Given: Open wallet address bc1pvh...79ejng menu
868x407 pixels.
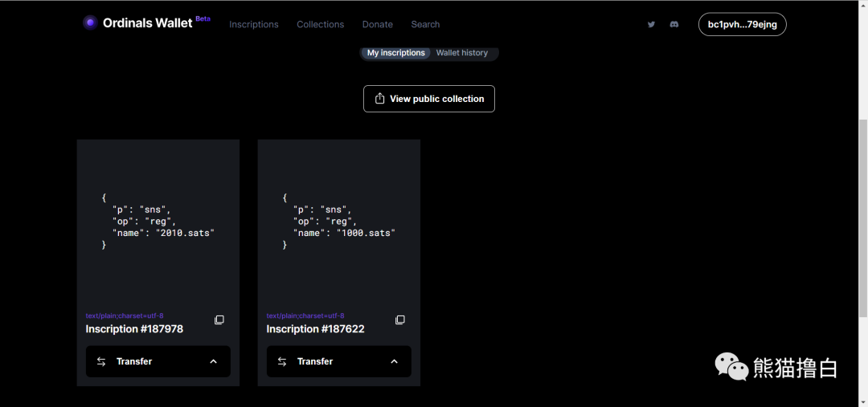Looking at the screenshot, I should pos(742,24).
